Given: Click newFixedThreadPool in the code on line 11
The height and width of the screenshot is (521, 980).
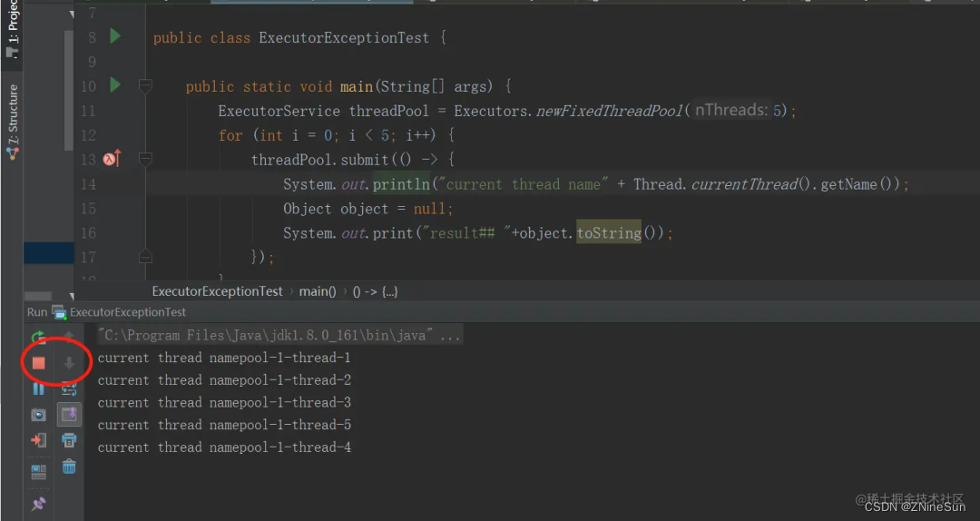Looking at the screenshot, I should [610, 111].
